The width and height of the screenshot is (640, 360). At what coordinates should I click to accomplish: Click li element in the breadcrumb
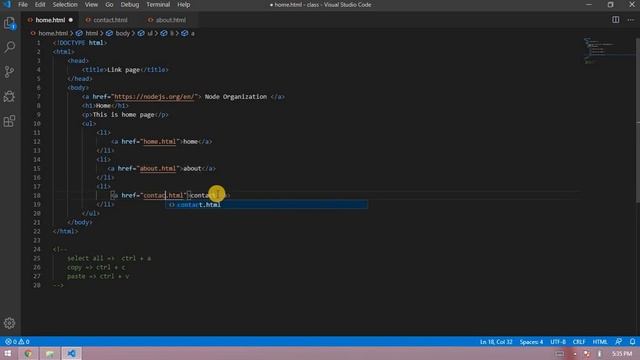(172, 33)
